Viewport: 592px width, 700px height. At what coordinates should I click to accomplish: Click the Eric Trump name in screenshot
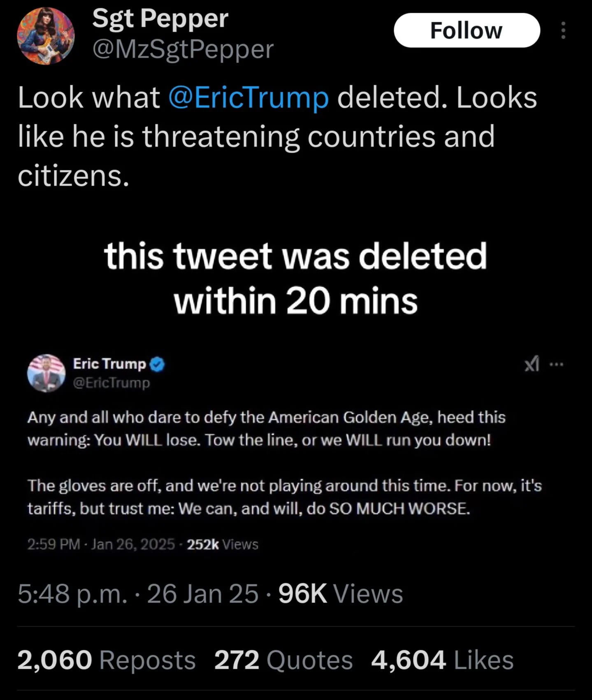point(109,364)
